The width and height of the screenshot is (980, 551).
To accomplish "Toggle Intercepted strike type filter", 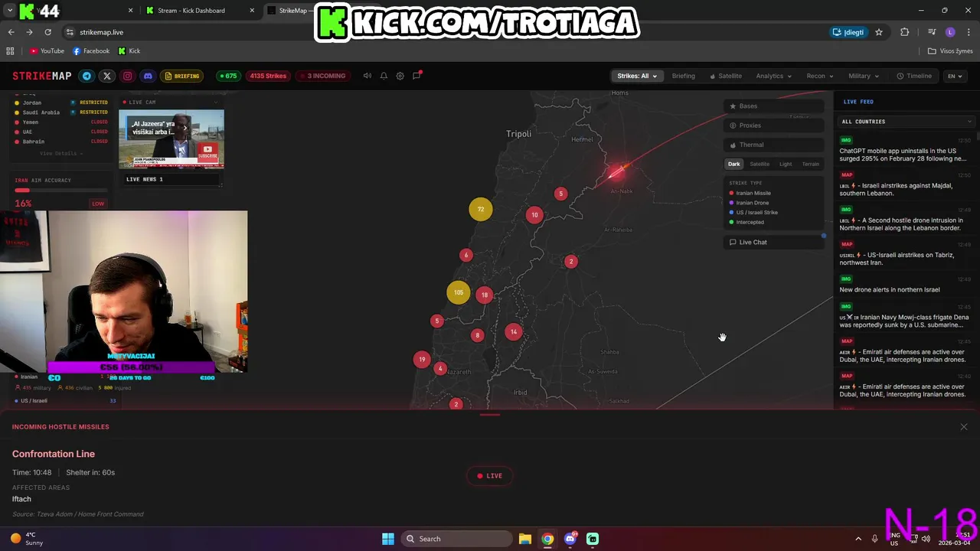I will [746, 222].
